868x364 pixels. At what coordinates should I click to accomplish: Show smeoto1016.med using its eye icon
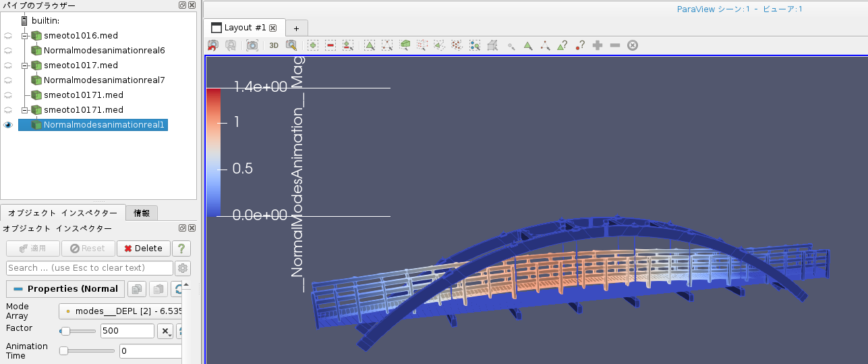point(8,36)
